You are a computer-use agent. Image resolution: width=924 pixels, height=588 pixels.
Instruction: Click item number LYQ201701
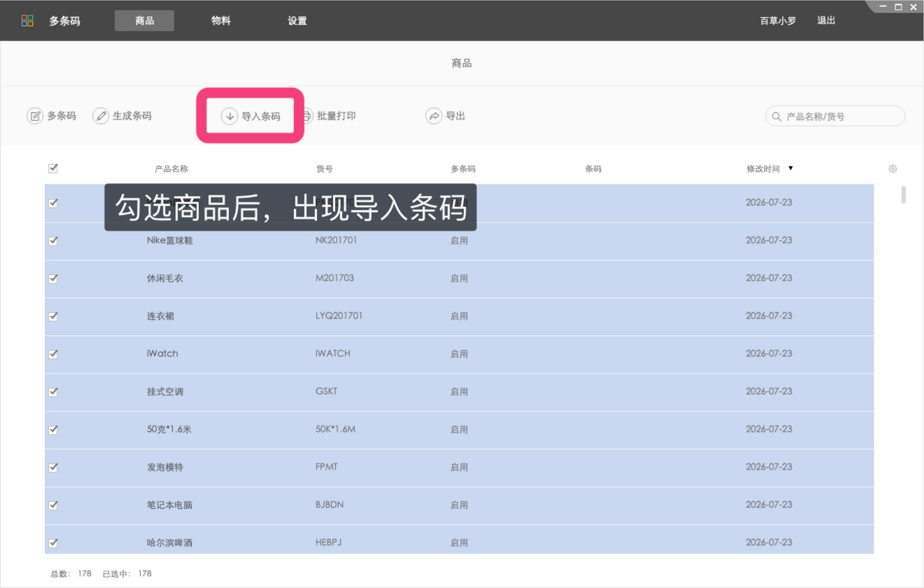[x=339, y=316]
